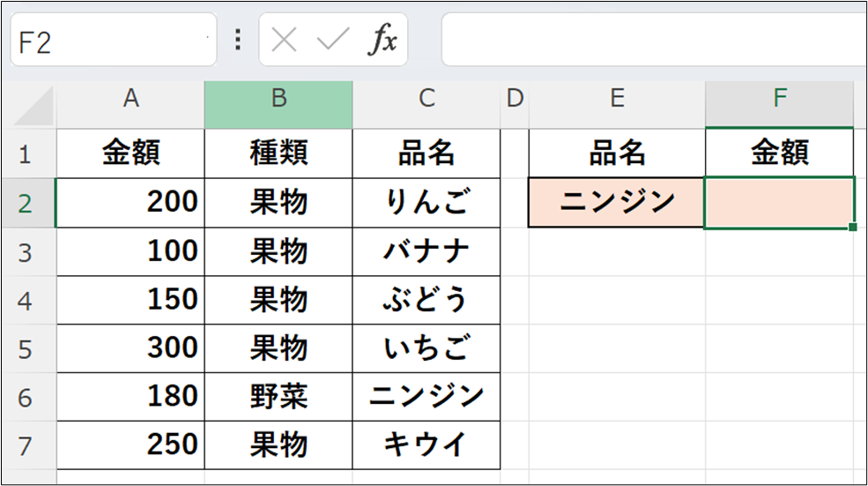This screenshot has height=486, width=868.
Task: Click the Enter checkmark icon in formula bar
Action: coord(332,40)
